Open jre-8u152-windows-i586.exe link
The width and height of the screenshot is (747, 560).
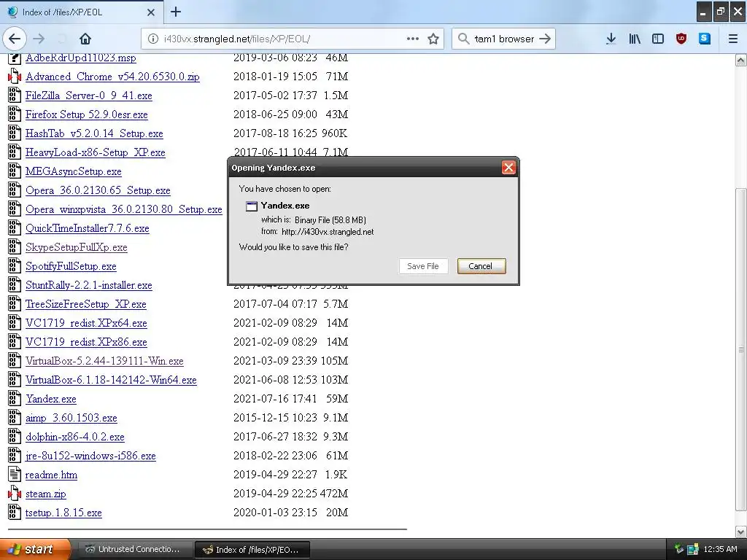[x=90, y=456]
